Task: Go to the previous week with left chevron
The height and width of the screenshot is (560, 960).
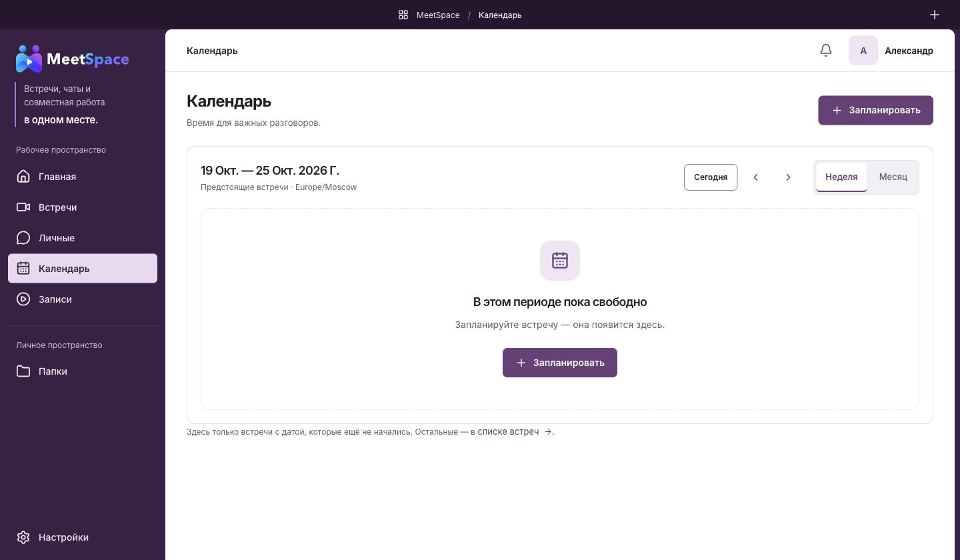Action: pos(756,177)
